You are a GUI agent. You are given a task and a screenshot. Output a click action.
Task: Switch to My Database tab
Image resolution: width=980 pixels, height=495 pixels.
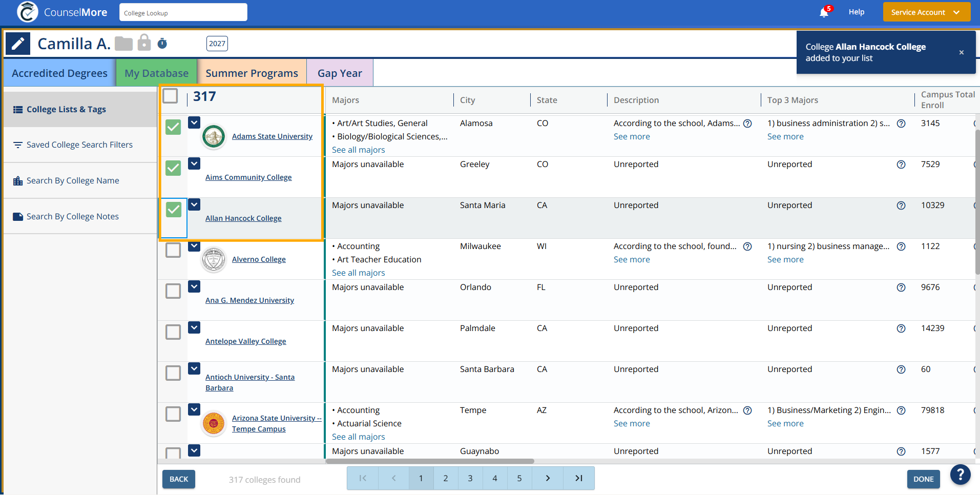pyautogui.click(x=156, y=73)
